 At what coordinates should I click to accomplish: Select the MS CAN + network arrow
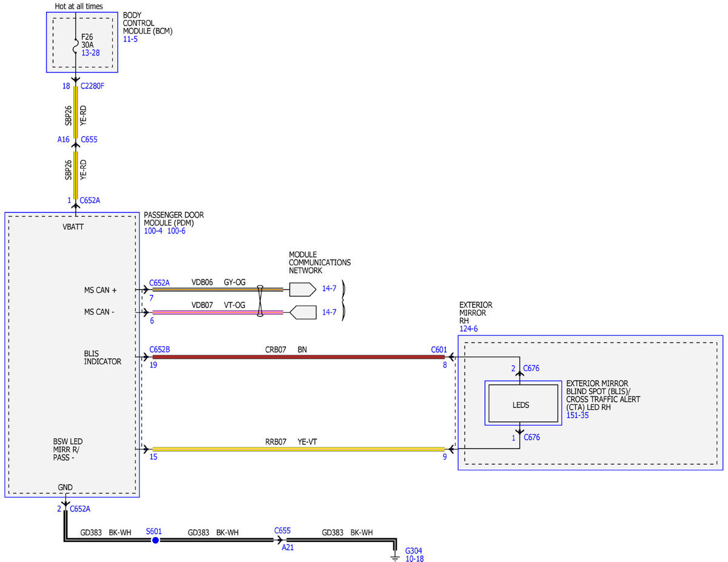[x=302, y=289]
